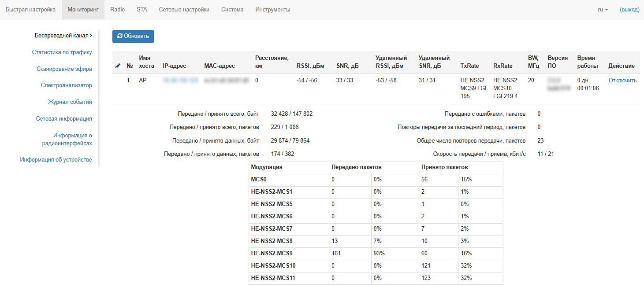Select Беспроводной канал in sidebar

[x=63, y=36]
